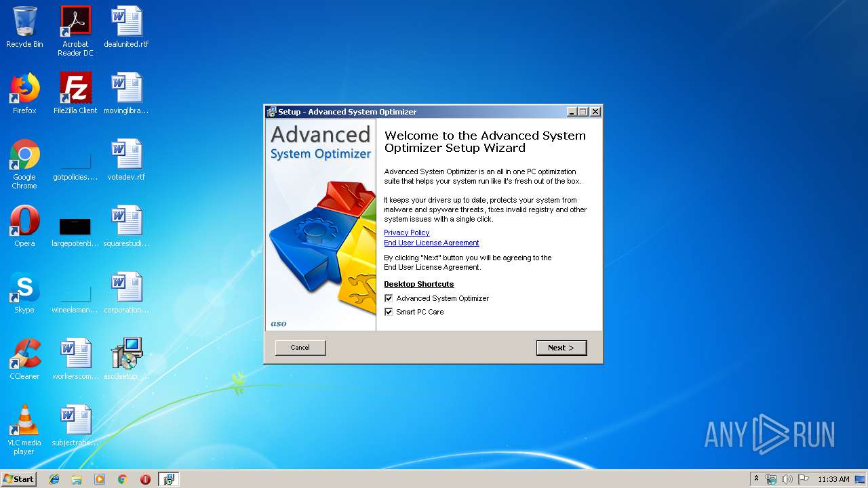Open Windows Explorer folder in taskbar
Image resolution: width=868 pixels, height=488 pixels.
(x=77, y=479)
